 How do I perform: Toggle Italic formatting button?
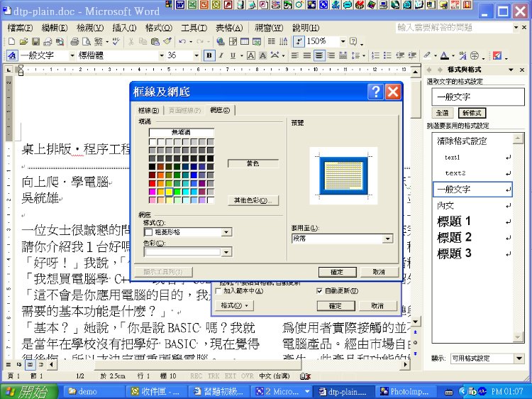[221, 55]
